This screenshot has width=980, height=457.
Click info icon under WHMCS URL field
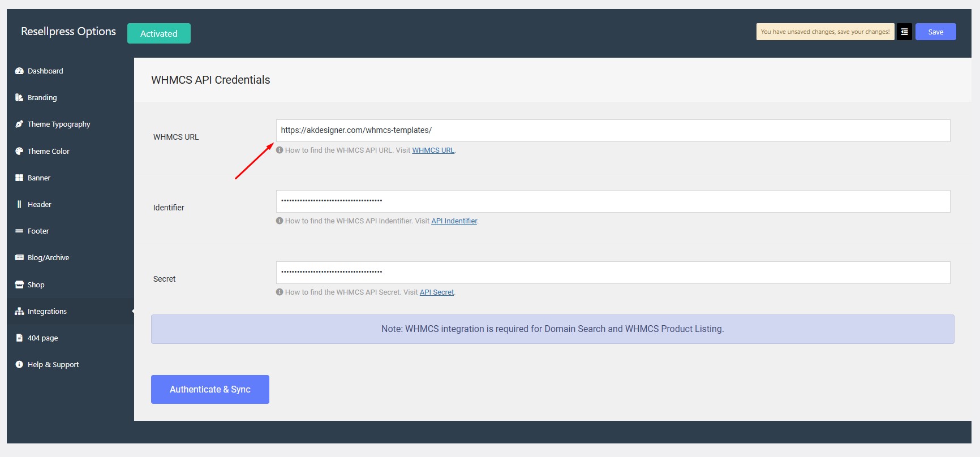click(280, 150)
